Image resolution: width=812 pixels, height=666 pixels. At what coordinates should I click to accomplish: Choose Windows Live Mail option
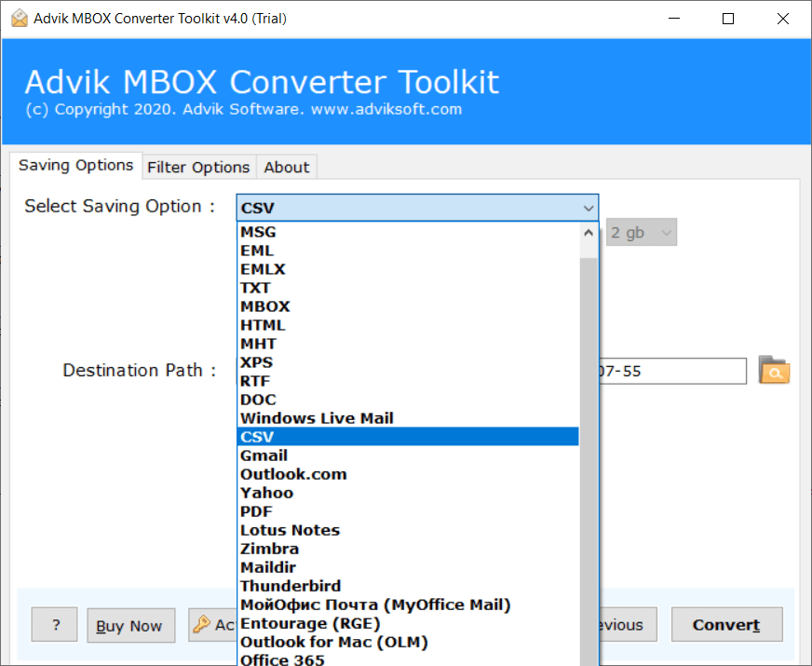[x=317, y=418]
